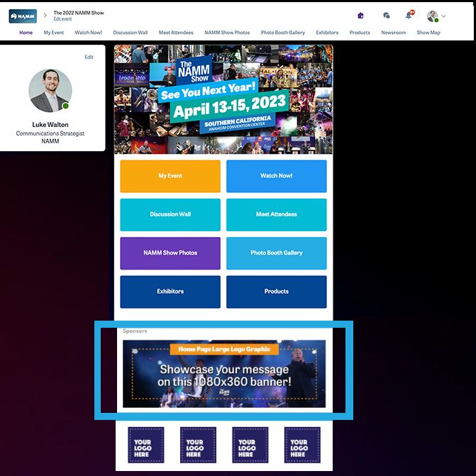Click the breadcrumb arrow beside NAMM logo
The width and height of the screenshot is (476, 476).
45,15
